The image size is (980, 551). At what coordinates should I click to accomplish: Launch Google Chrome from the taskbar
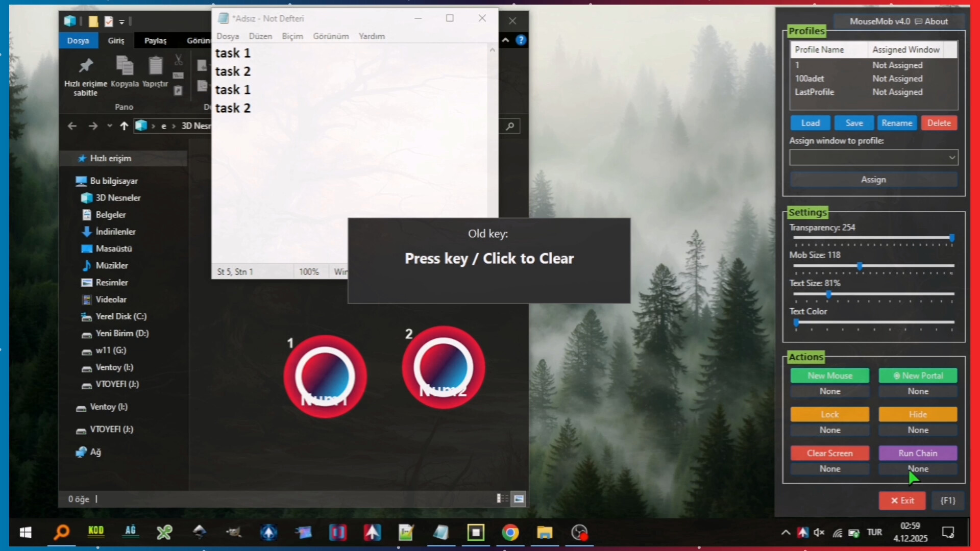pos(510,533)
